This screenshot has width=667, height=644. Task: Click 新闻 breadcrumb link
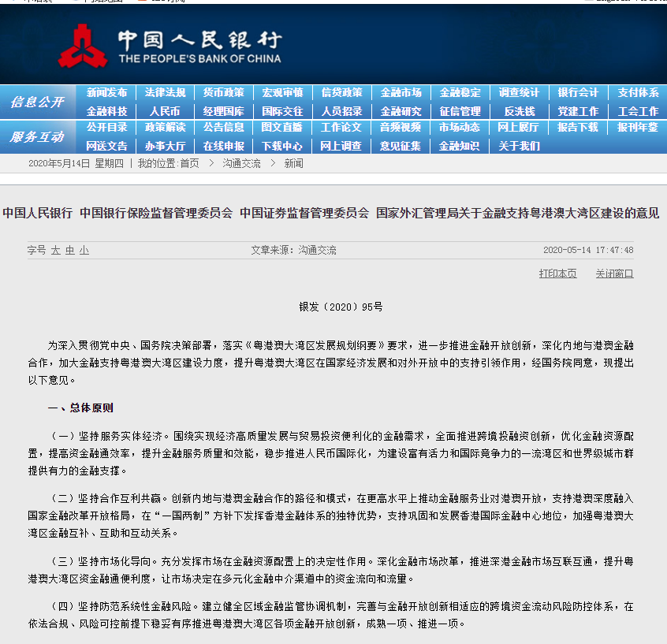click(x=293, y=164)
